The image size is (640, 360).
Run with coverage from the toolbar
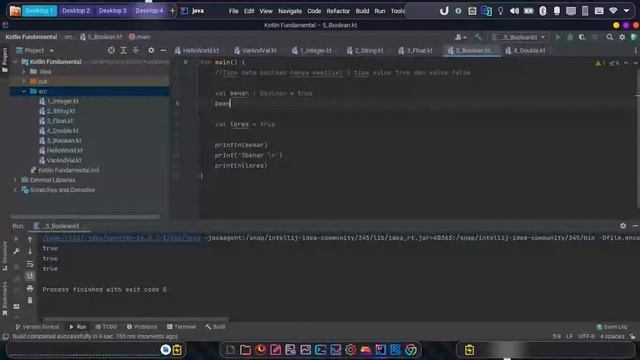click(x=582, y=37)
